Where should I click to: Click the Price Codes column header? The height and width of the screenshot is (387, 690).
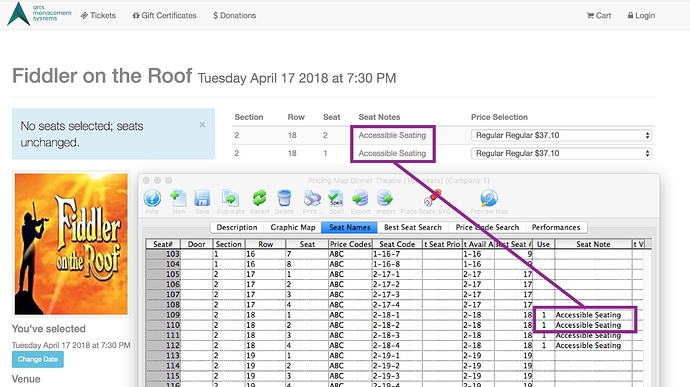pos(350,244)
